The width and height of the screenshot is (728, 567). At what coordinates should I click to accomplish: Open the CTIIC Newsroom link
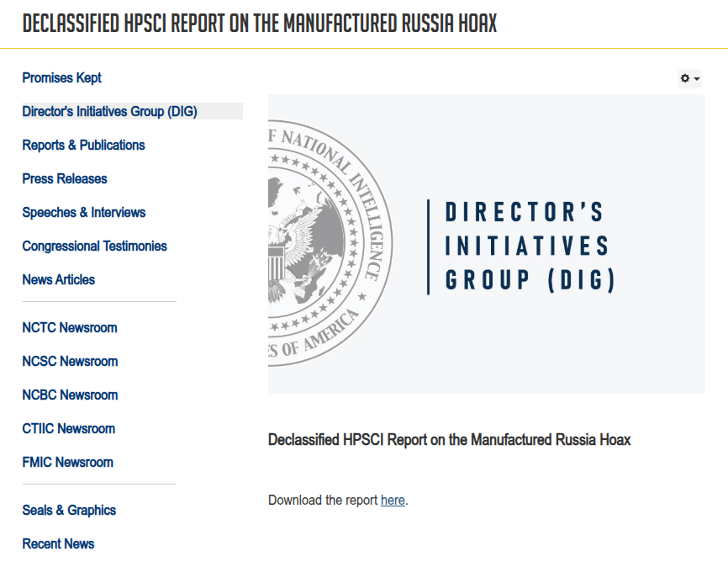pos(69,428)
